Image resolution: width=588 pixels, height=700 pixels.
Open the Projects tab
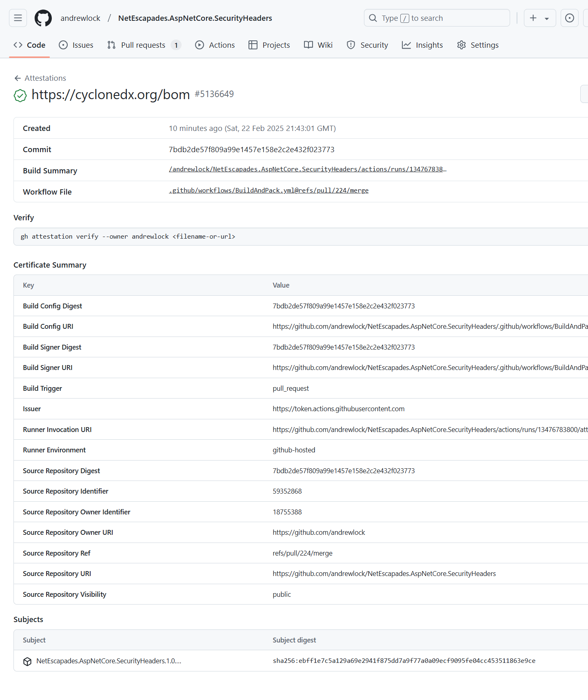coord(269,45)
